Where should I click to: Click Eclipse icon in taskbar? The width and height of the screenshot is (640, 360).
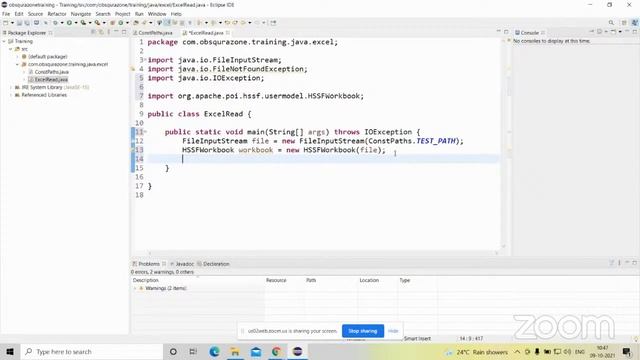(x=297, y=351)
